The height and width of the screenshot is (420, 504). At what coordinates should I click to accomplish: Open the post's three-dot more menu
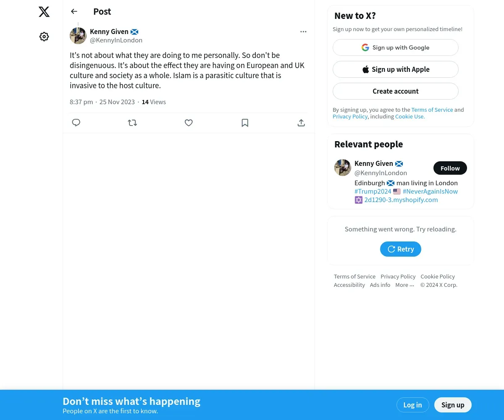303,31
